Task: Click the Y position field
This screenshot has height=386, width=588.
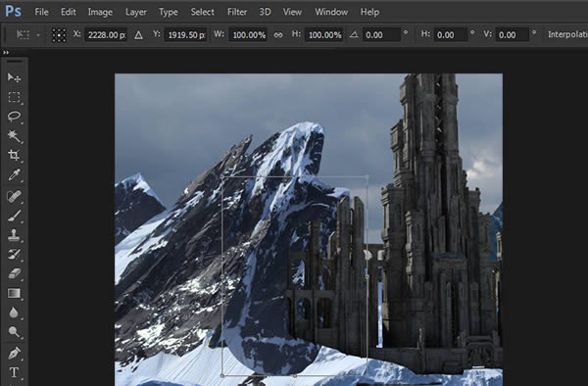Action: (x=185, y=35)
